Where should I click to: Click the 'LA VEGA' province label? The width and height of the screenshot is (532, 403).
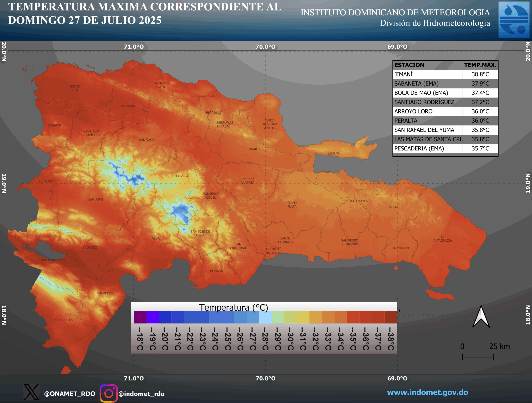tap(182, 176)
